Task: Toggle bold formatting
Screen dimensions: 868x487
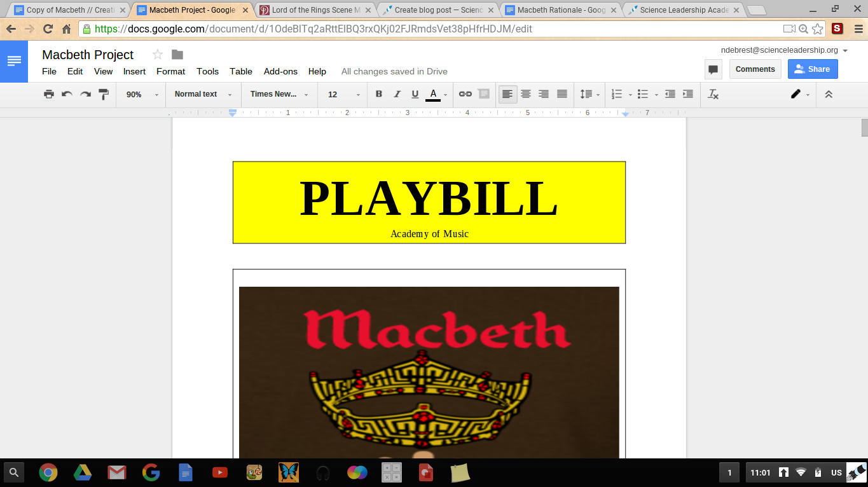Action: (x=379, y=94)
